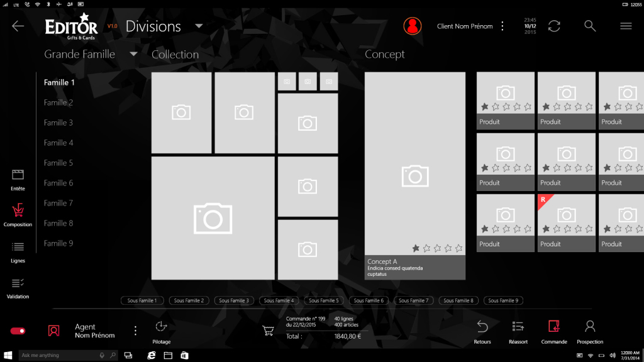
Task: Click the Réassort icon
Action: 518,327
